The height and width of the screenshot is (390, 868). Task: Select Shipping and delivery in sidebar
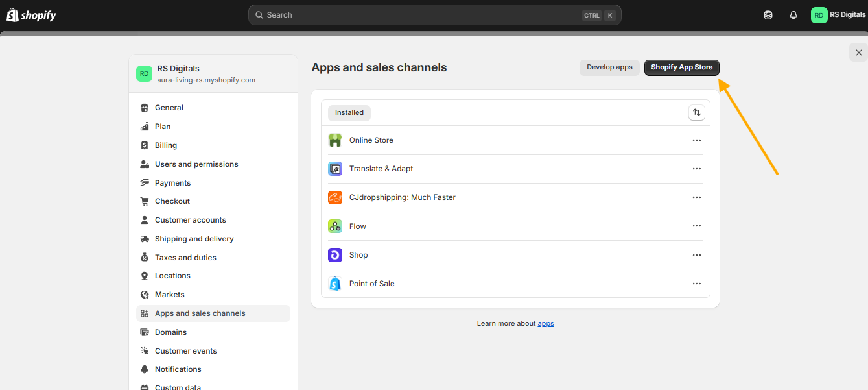pyautogui.click(x=213, y=239)
